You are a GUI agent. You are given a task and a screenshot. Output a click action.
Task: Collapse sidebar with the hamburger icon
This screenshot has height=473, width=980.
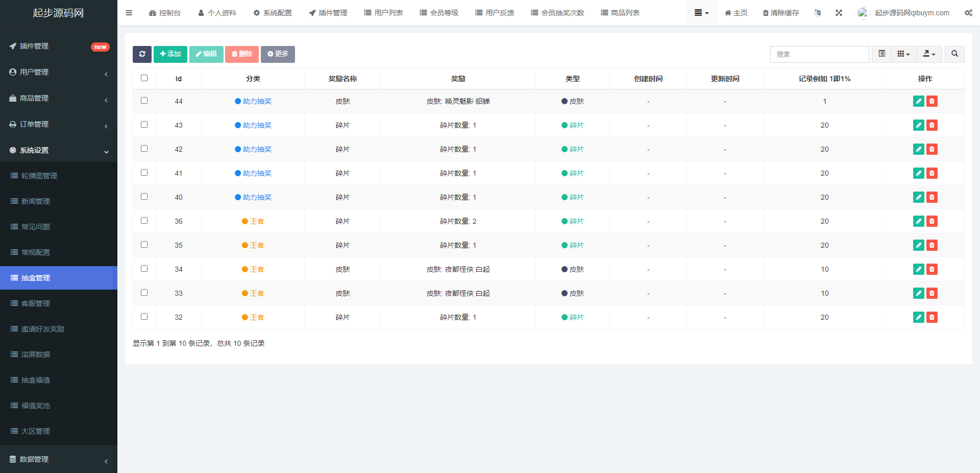click(129, 13)
